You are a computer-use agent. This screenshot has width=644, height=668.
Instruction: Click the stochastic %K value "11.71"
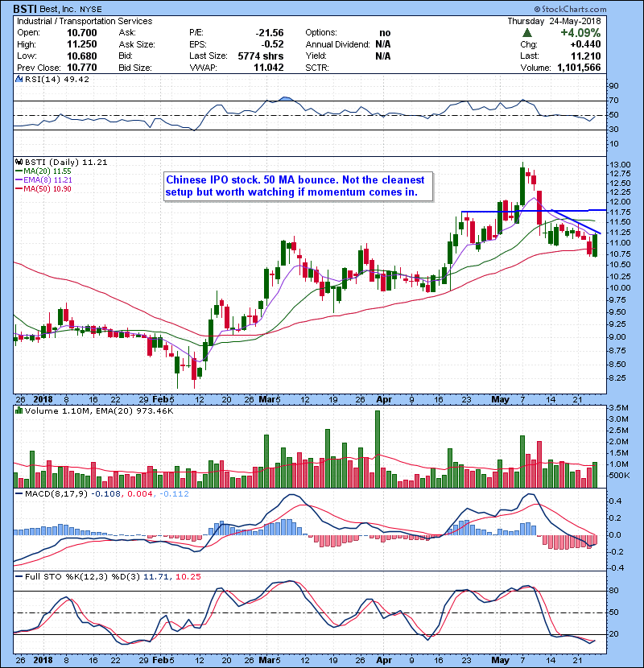point(156,576)
